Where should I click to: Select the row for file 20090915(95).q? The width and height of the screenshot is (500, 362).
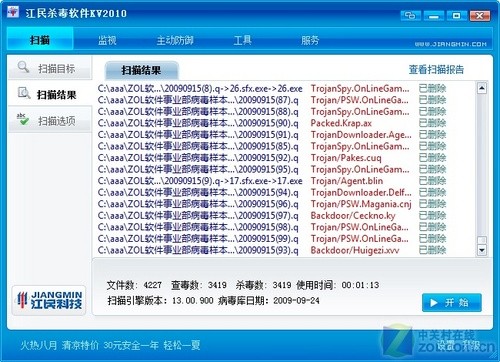point(272,169)
